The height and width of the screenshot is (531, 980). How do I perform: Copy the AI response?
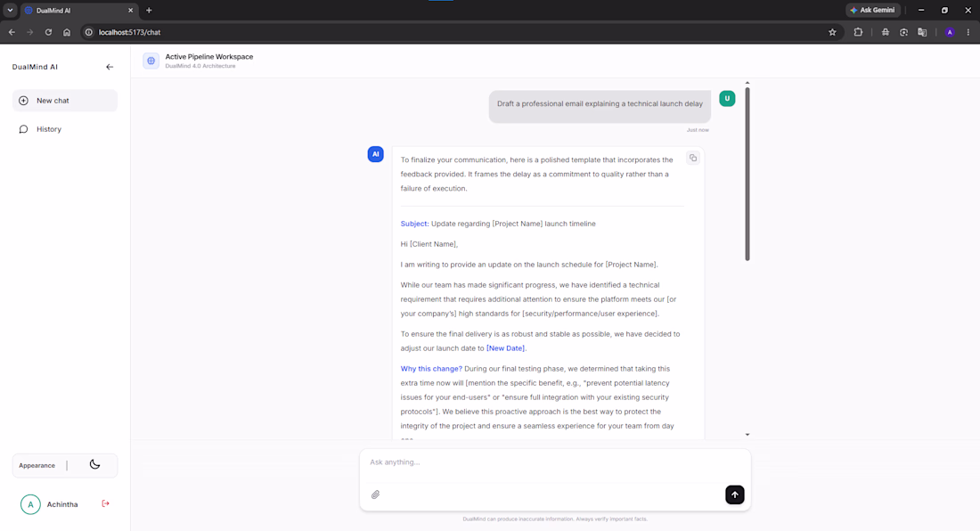point(692,158)
